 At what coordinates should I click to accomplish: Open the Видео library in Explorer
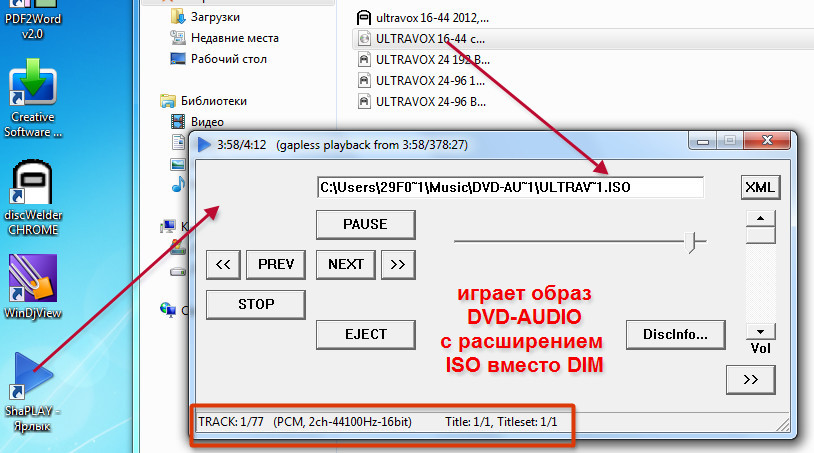pos(207,122)
